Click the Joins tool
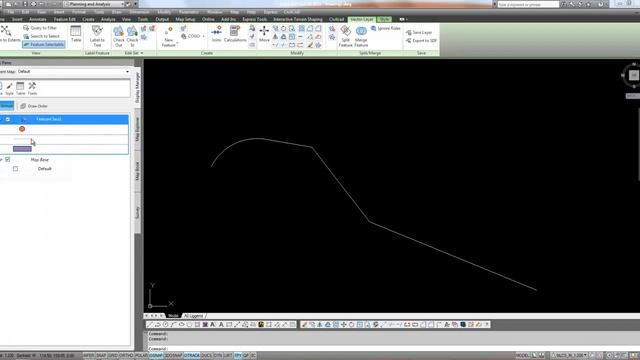Image resolution: width=640 pixels, height=360 pixels. tap(216, 33)
